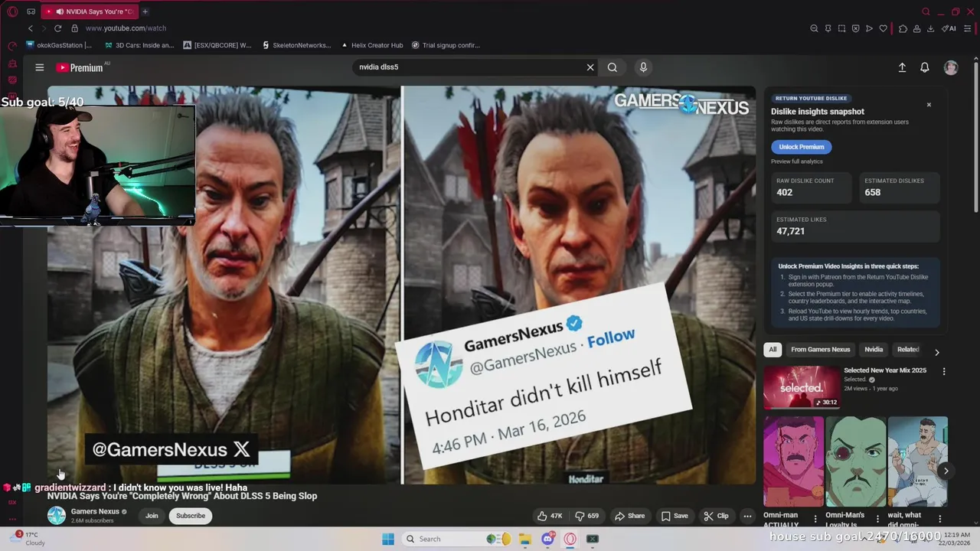
Task: Click the magnifier search button
Action: tap(612, 67)
